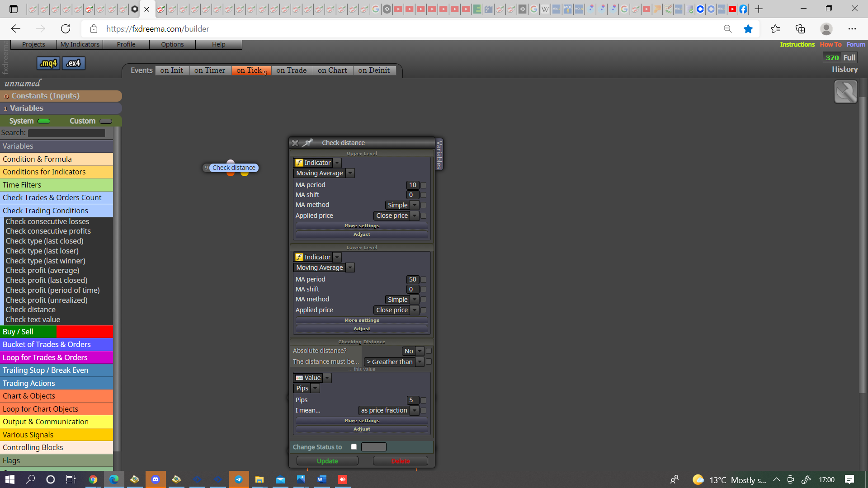Image resolution: width=868 pixels, height=488 pixels.
Task: Click the red Delete button
Action: click(x=400, y=461)
